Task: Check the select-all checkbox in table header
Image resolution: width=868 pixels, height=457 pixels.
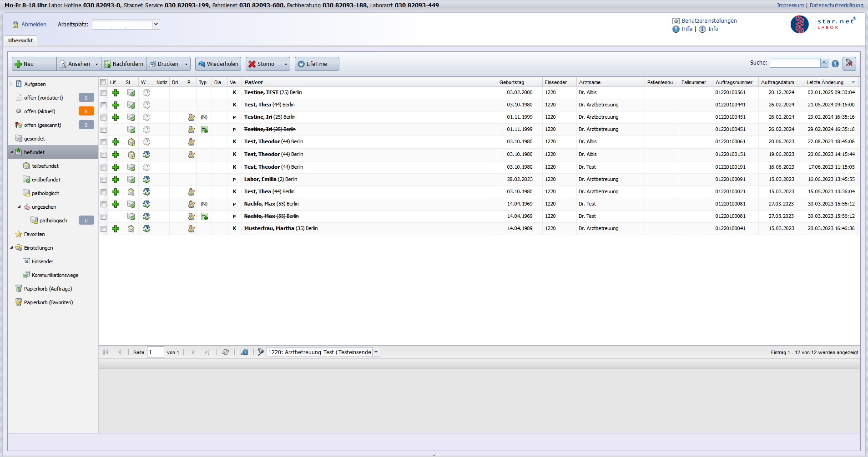Action: (103, 82)
